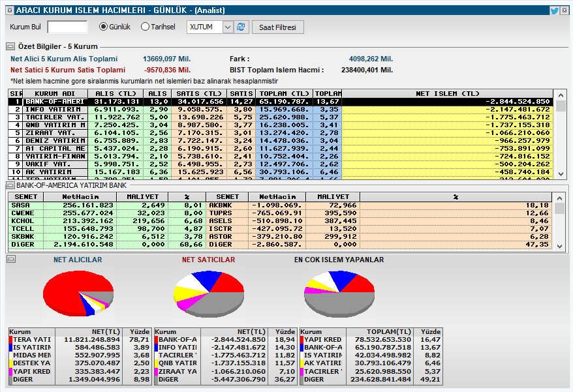Click the red TERA YATI swatch in the legend
This screenshot has width=573, height=392.
point(11,339)
